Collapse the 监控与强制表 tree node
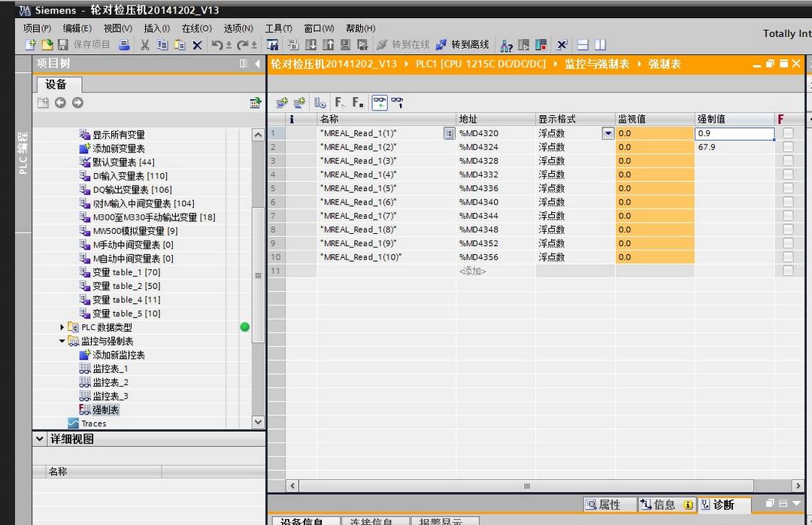Screen dimensions: 812x525 tap(62, 341)
